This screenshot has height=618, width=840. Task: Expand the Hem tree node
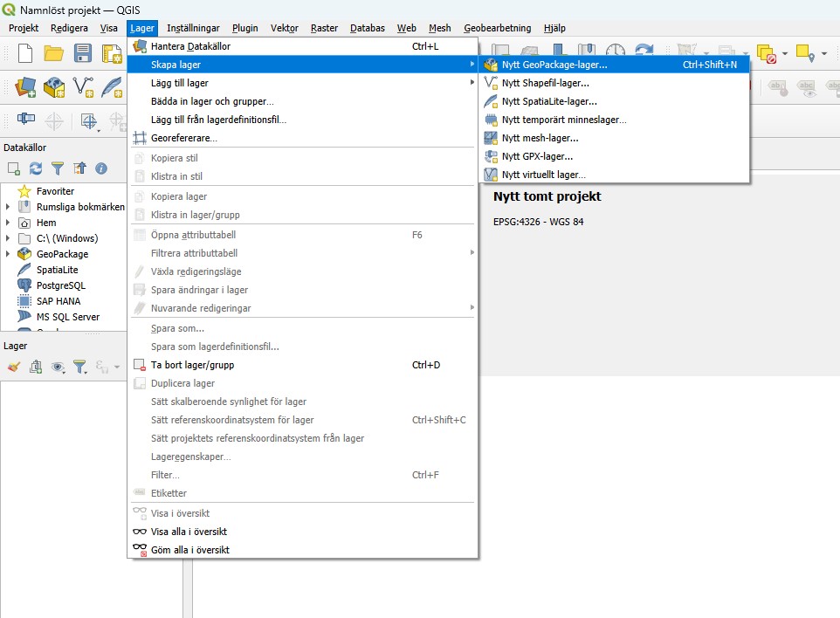8,223
